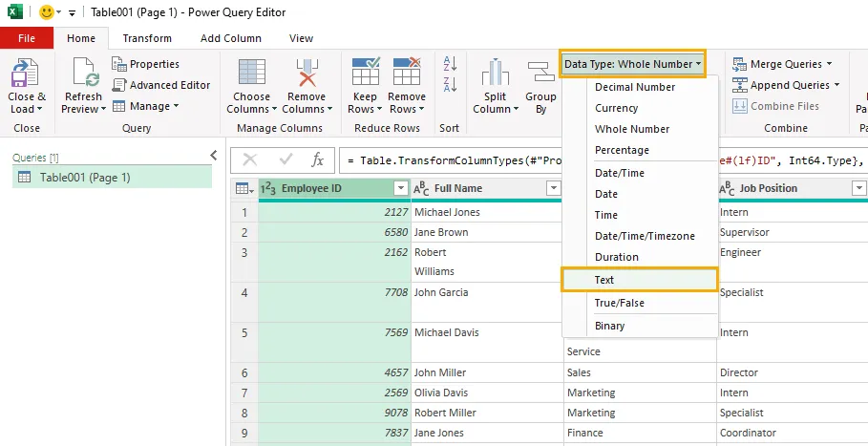This screenshot has height=446, width=868.
Task: Click the Choose Columns icon
Action: coord(252,72)
